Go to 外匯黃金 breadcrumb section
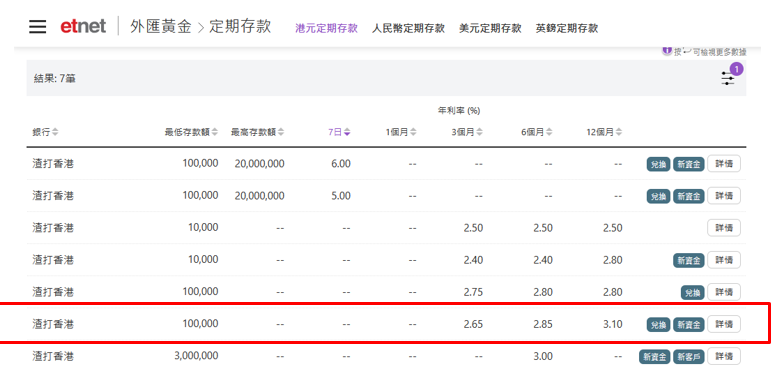The height and width of the screenshot is (378, 779). [161, 26]
